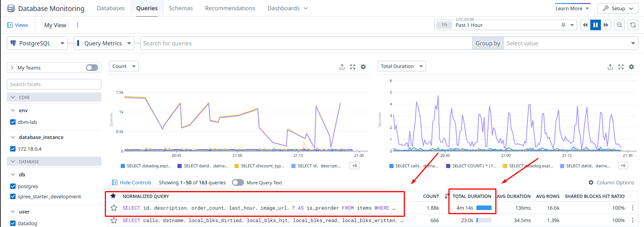Toggle More Query Text switch
Screen dimensions: 644x227
238,182
